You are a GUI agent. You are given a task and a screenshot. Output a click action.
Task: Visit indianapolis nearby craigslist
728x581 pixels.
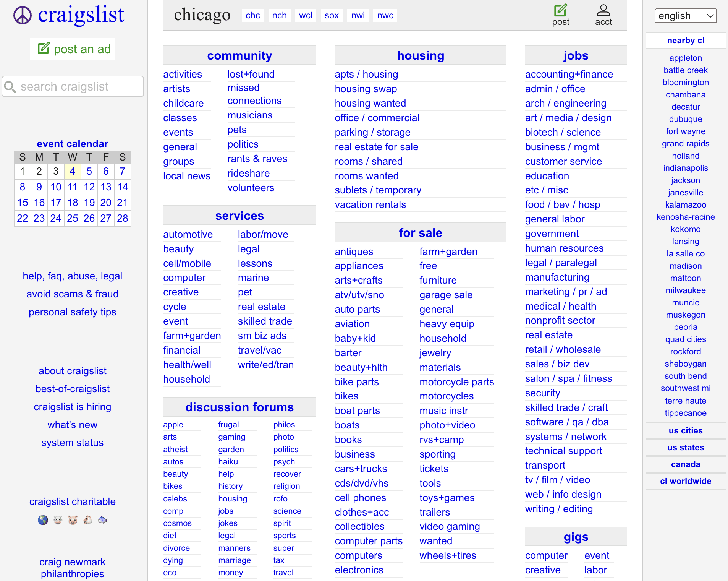(x=686, y=168)
